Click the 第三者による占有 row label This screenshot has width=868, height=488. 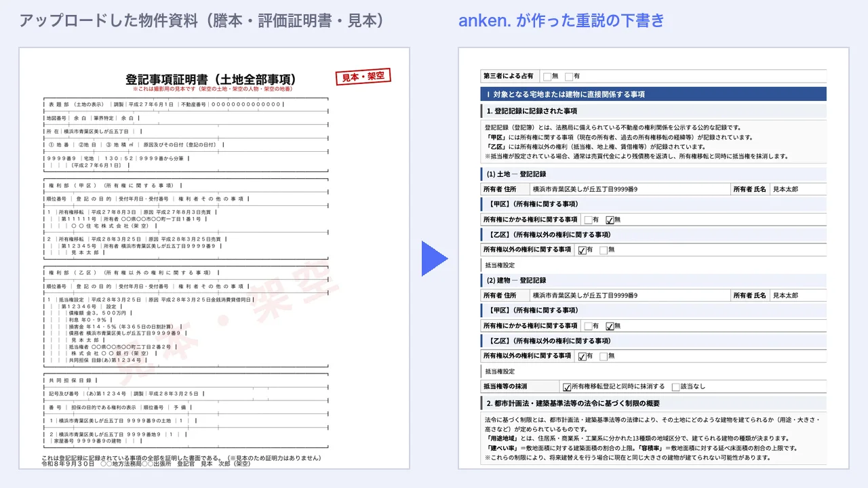(x=509, y=77)
